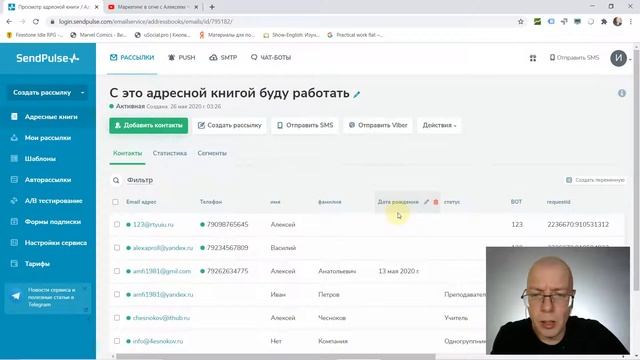The width and height of the screenshot is (640, 360).
Task: Open Show-English bookmark
Action: coord(291,35)
